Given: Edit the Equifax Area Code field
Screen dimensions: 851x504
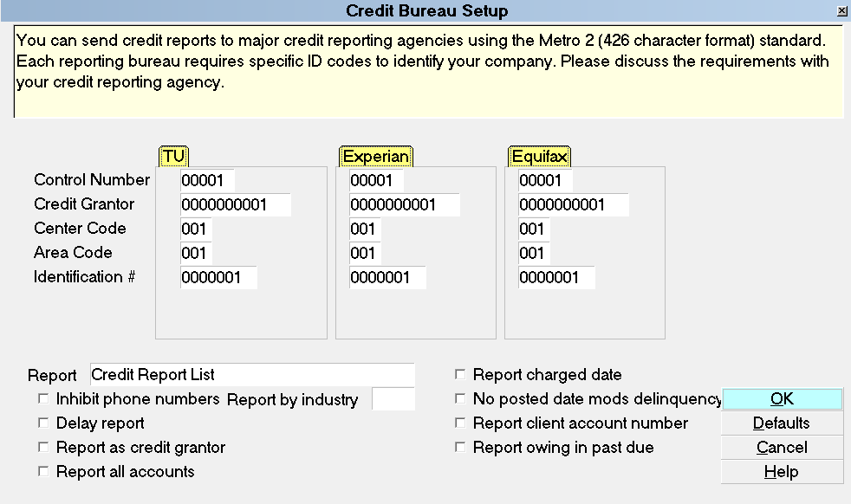Looking at the screenshot, I should coord(534,254).
